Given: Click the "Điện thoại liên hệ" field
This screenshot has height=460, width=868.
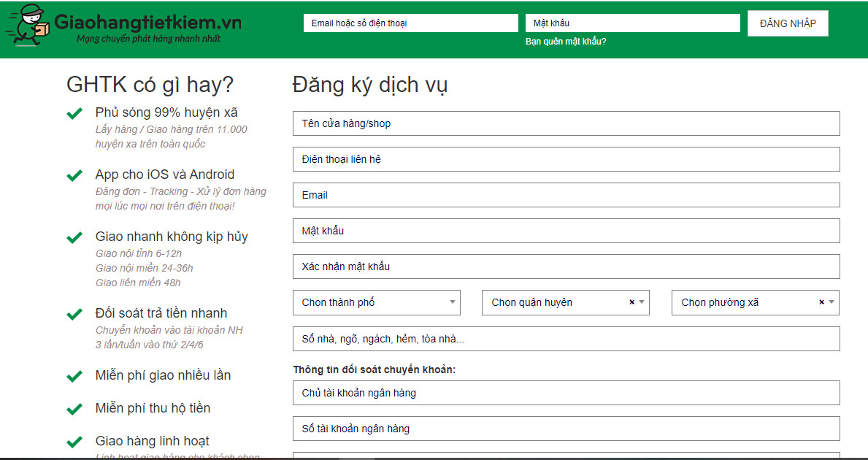Looking at the screenshot, I should [x=566, y=158].
